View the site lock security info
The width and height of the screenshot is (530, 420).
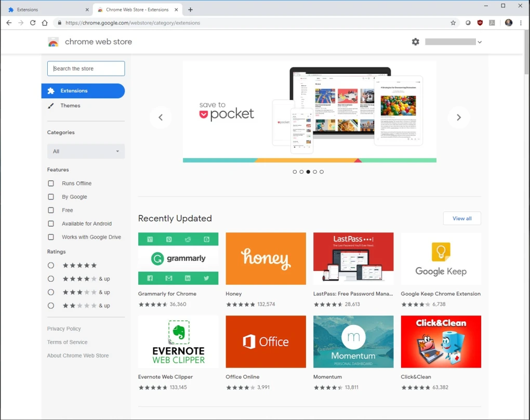pos(59,23)
